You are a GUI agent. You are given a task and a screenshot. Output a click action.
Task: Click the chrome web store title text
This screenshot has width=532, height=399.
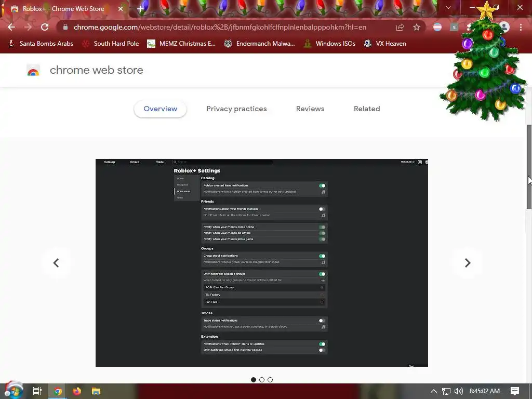96,70
